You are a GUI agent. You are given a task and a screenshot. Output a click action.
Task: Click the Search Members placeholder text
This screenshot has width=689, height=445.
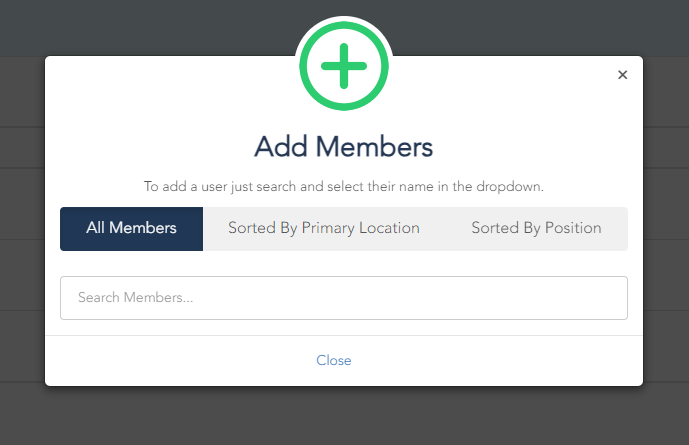point(135,297)
